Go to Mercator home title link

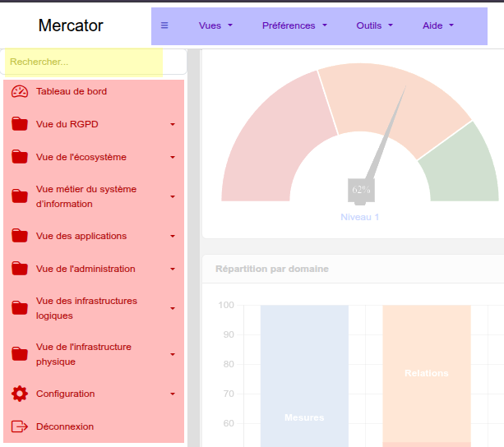click(71, 25)
